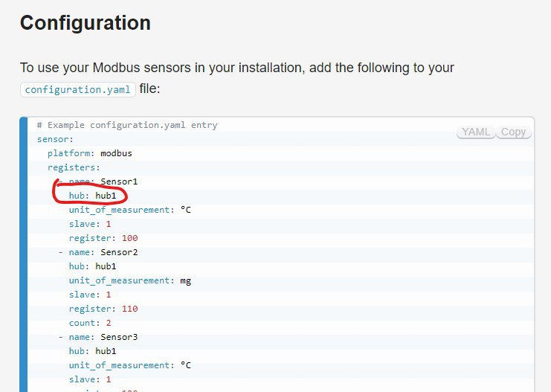The width and height of the screenshot is (551, 392).
Task: Click the YAML language label
Action: tap(476, 132)
